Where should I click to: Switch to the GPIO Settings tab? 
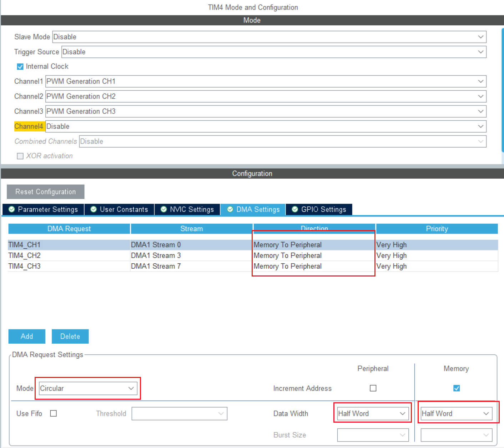(x=319, y=209)
